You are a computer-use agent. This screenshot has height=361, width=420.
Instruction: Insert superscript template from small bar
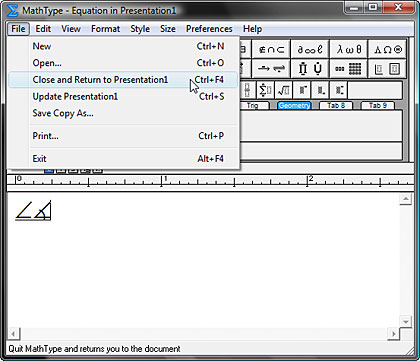click(x=303, y=90)
